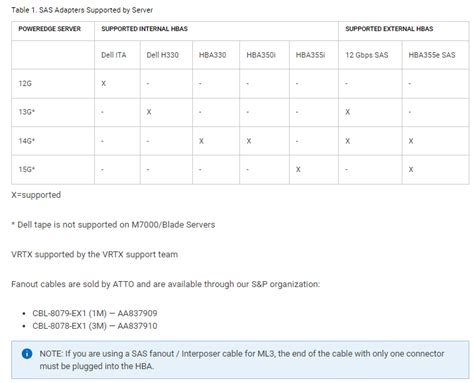Select the Dell H330 column label

click(x=163, y=55)
